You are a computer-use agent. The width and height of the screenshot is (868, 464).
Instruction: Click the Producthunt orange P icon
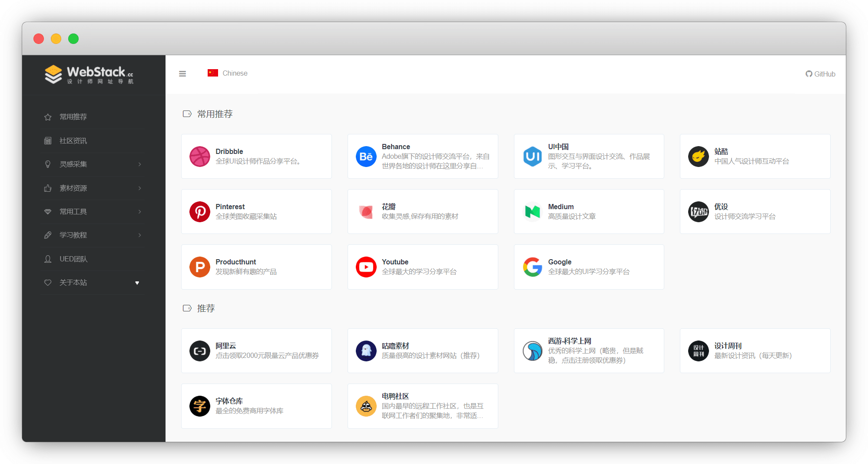(x=199, y=267)
